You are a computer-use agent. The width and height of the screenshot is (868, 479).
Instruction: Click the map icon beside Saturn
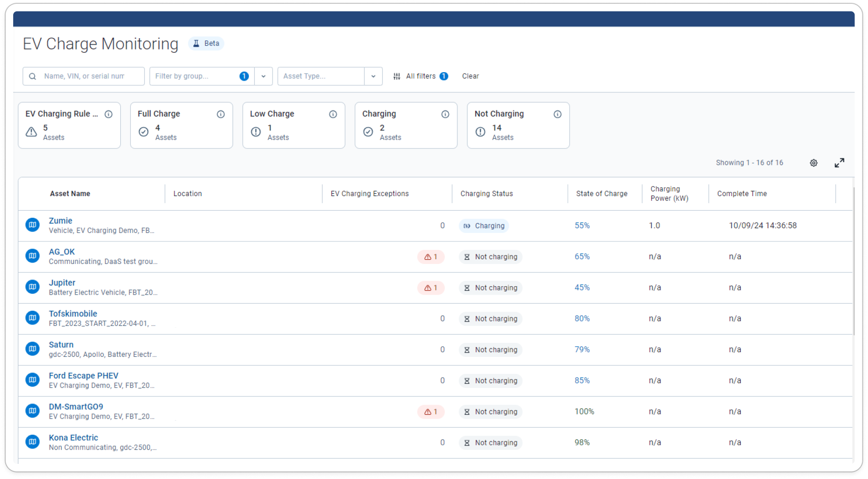click(33, 349)
